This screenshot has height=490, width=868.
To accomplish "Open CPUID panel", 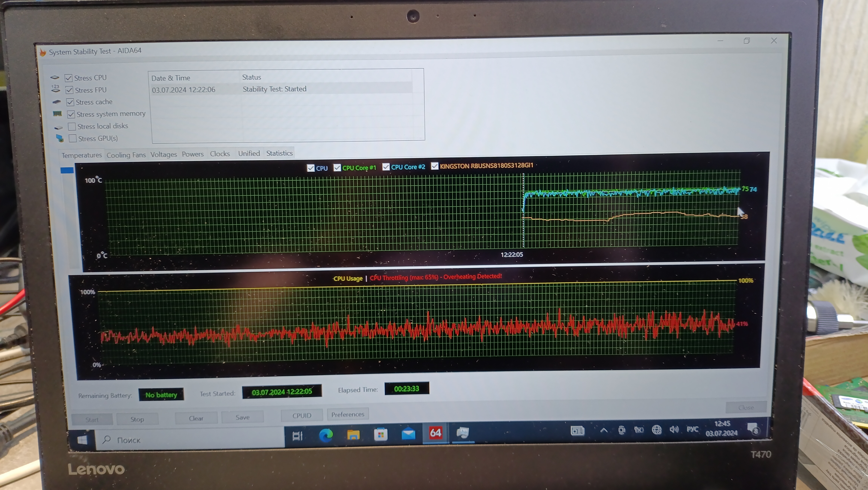I will tap(302, 415).
